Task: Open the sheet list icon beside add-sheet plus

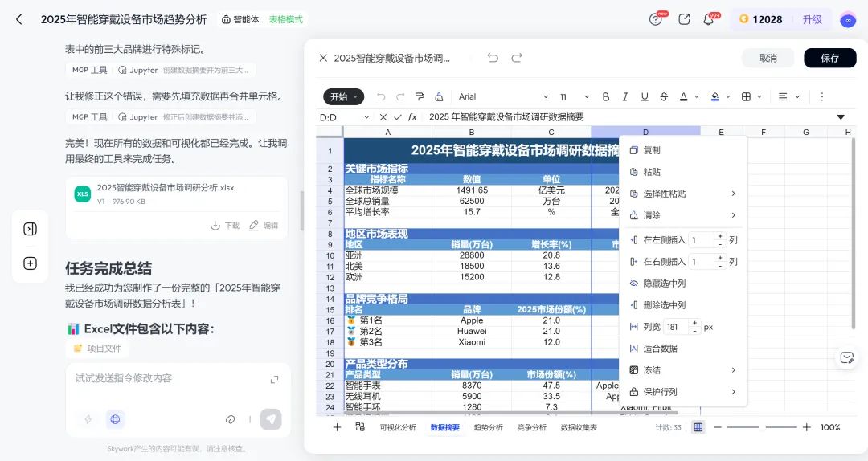Action: click(x=360, y=427)
